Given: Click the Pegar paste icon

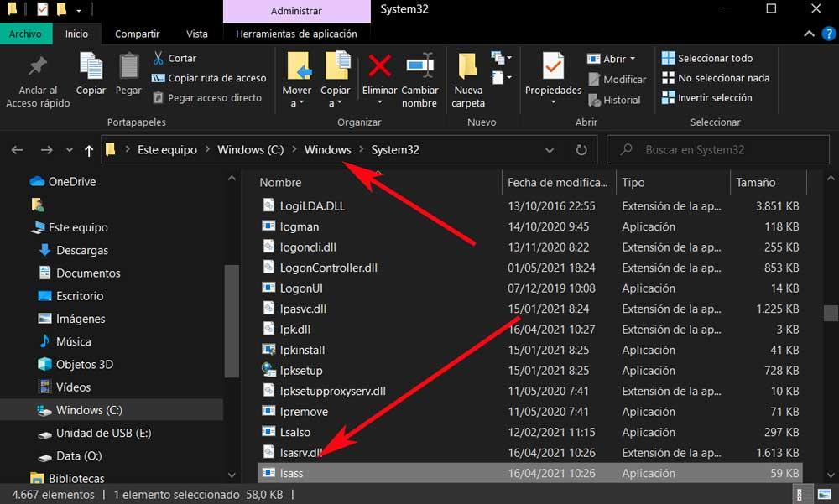Looking at the screenshot, I should (x=128, y=66).
